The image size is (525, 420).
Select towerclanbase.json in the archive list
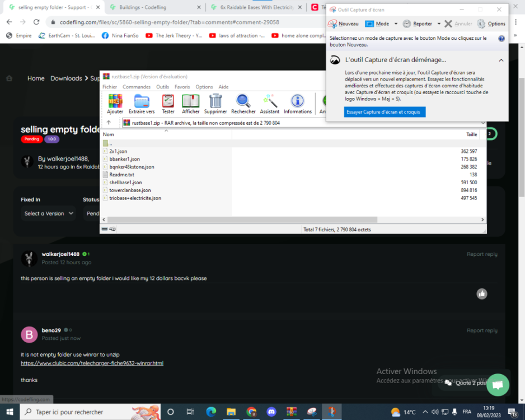[130, 190]
